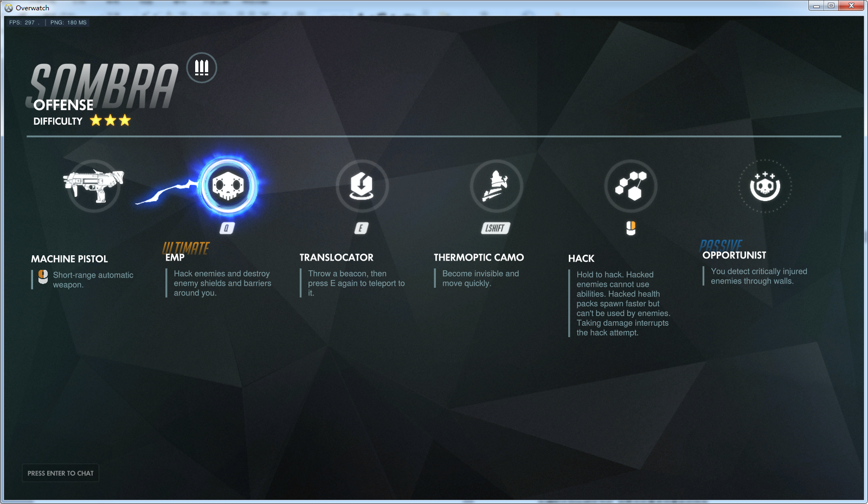Click the THERMOPTIC CAMO heading
The height and width of the screenshot is (504, 868).
point(479,257)
